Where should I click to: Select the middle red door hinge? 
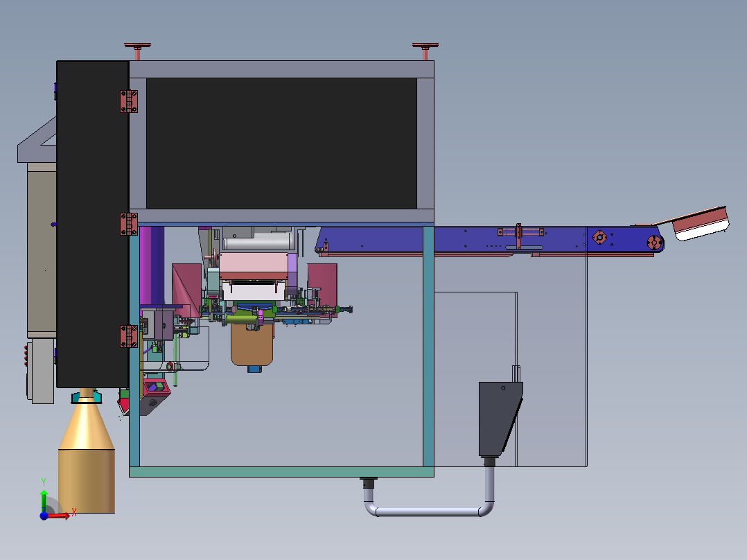click(129, 224)
